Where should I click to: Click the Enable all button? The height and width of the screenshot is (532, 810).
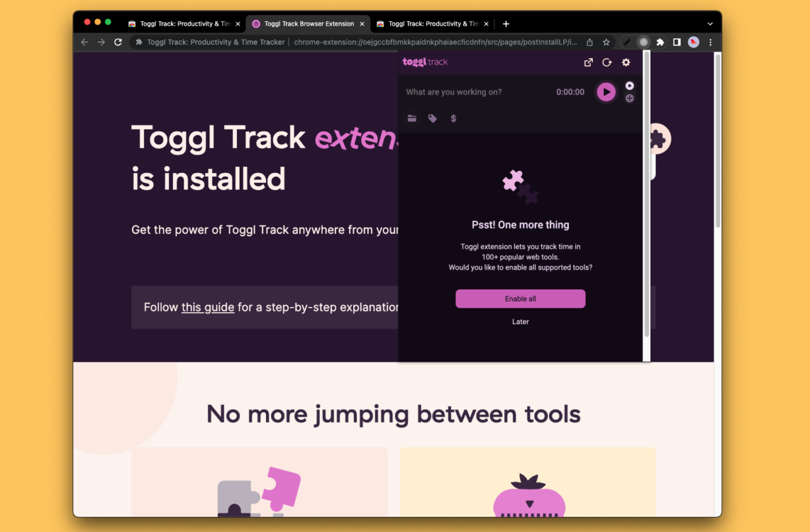(520, 298)
